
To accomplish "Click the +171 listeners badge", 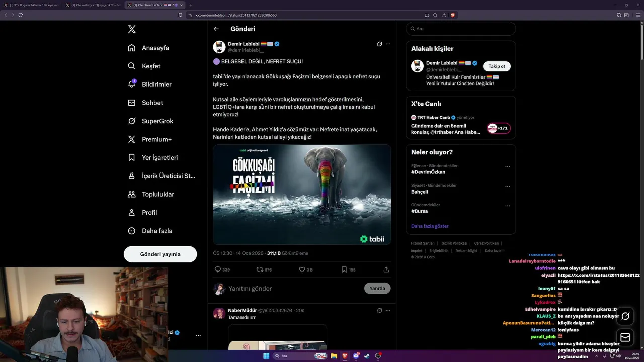I will click(499, 128).
